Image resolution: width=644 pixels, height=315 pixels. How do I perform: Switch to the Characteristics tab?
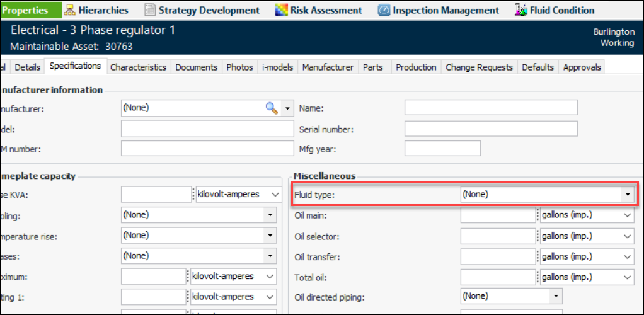click(138, 67)
